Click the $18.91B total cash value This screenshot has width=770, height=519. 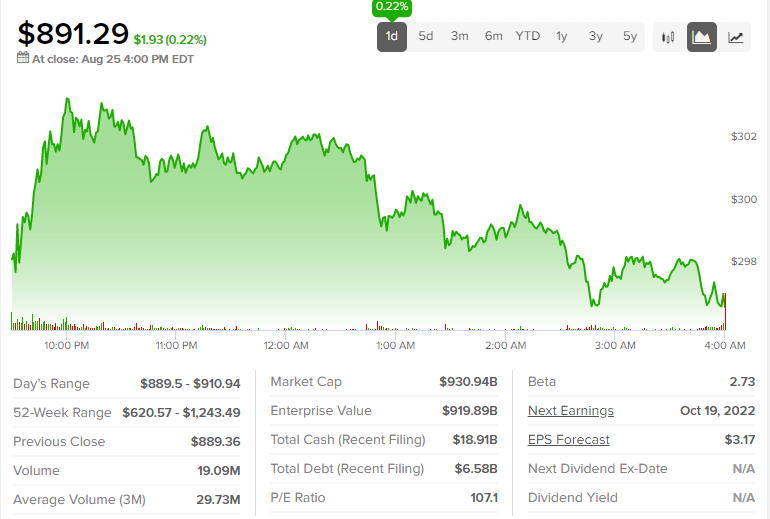[475, 439]
